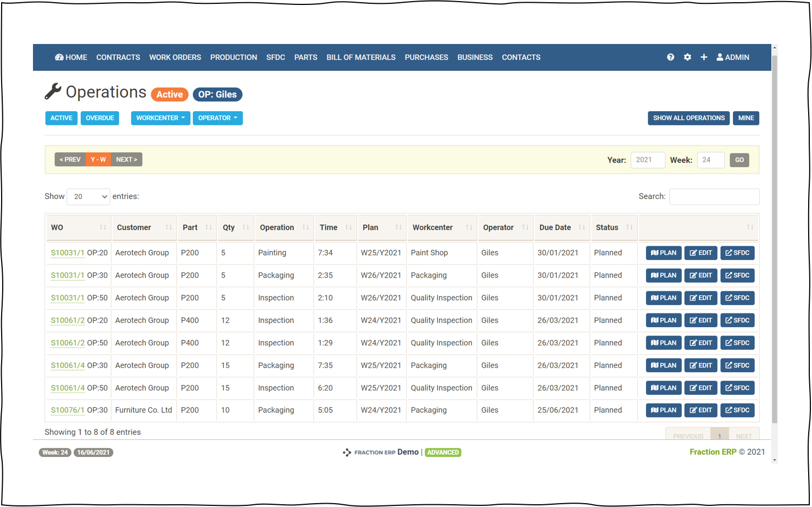The width and height of the screenshot is (812, 507).
Task: Open the OPERATOR dropdown
Action: point(218,118)
